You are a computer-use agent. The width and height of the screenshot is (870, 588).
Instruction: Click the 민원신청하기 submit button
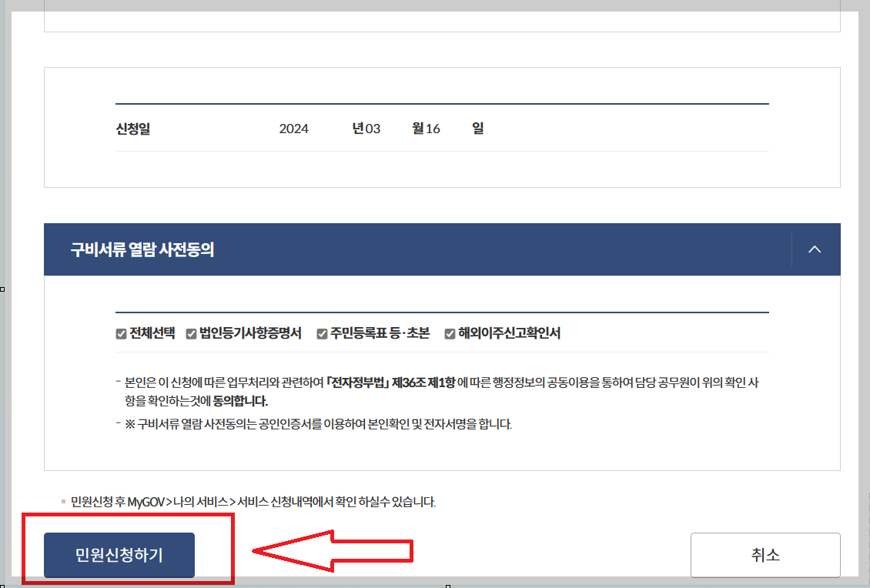pos(119,555)
